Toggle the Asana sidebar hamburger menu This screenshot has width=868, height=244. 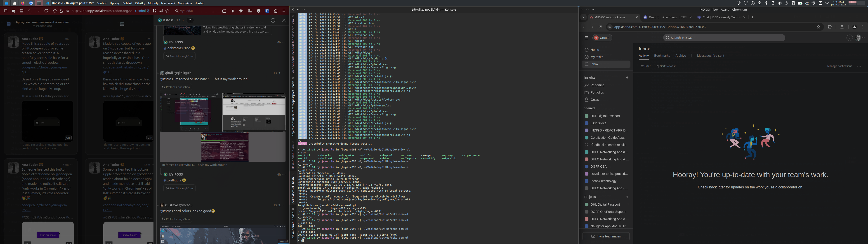click(x=586, y=38)
